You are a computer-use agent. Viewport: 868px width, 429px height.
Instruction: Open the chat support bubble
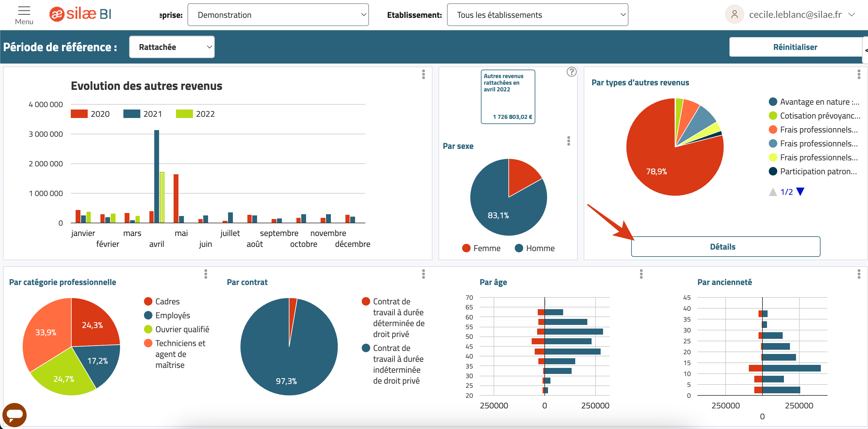(15, 414)
